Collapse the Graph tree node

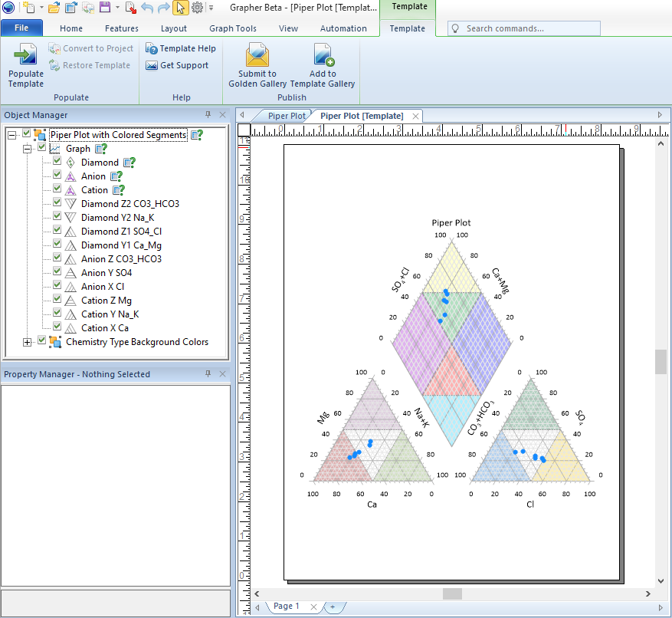click(x=28, y=149)
